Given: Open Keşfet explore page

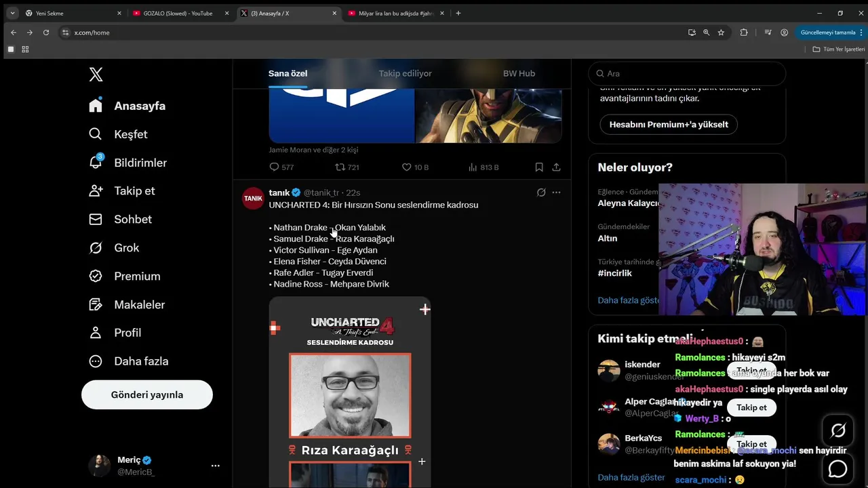Looking at the screenshot, I should tap(118, 134).
